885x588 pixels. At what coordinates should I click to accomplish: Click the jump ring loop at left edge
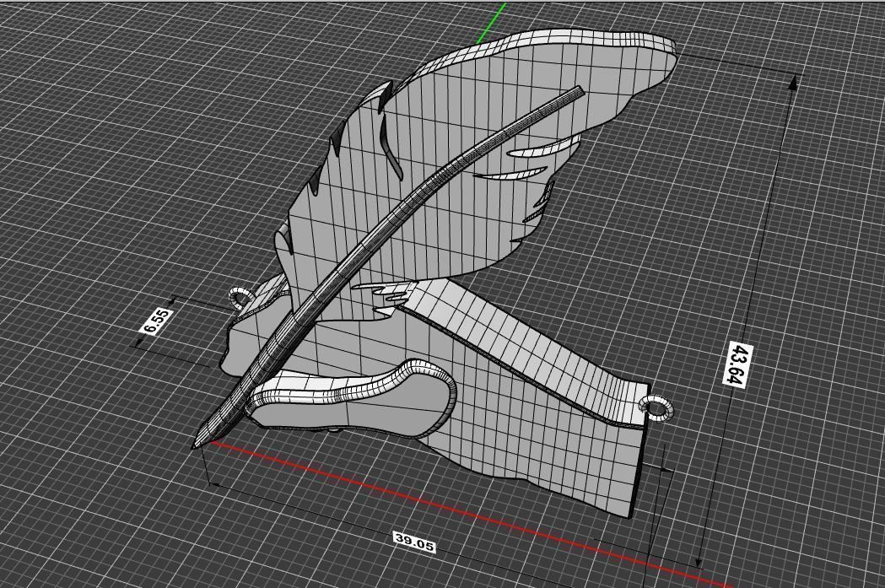click(241, 298)
